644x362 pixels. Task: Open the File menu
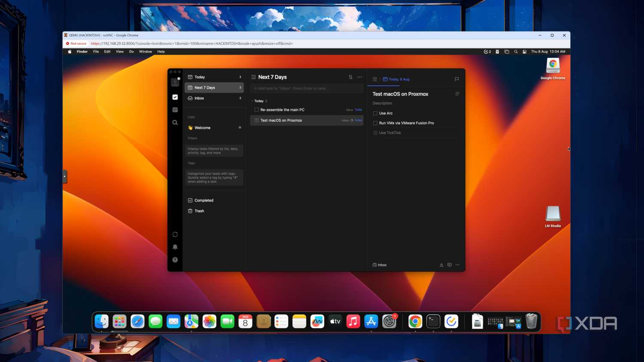[x=96, y=51]
